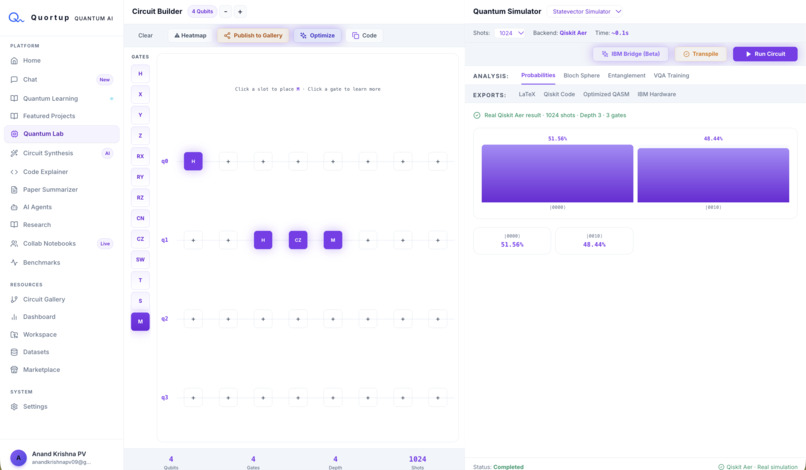
Task: Export as LaTeX
Action: click(x=527, y=95)
